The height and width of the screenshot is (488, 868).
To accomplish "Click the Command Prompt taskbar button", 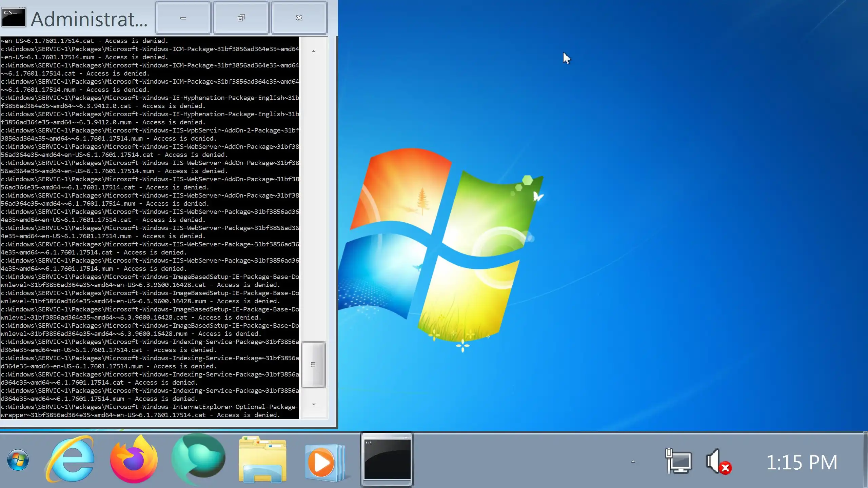I will (x=387, y=460).
